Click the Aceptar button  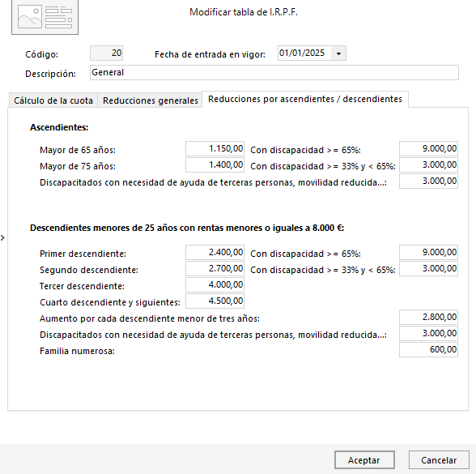[x=364, y=459]
